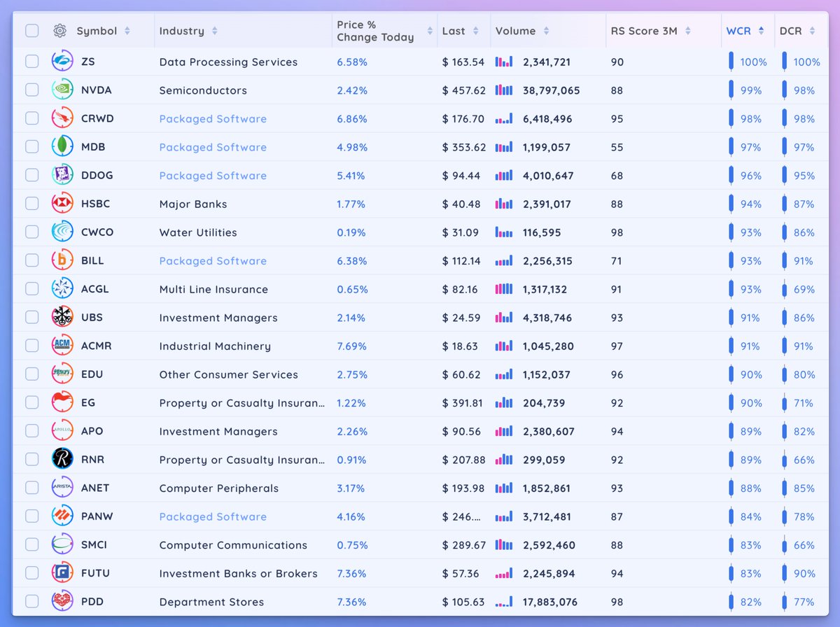Click the ZS company logo
The height and width of the screenshot is (627, 840).
point(62,62)
